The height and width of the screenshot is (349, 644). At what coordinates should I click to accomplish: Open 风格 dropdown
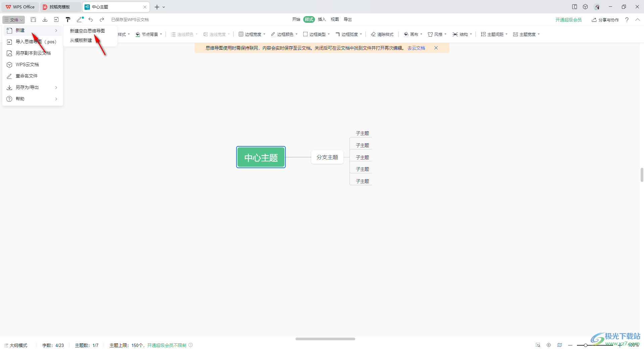[437, 34]
